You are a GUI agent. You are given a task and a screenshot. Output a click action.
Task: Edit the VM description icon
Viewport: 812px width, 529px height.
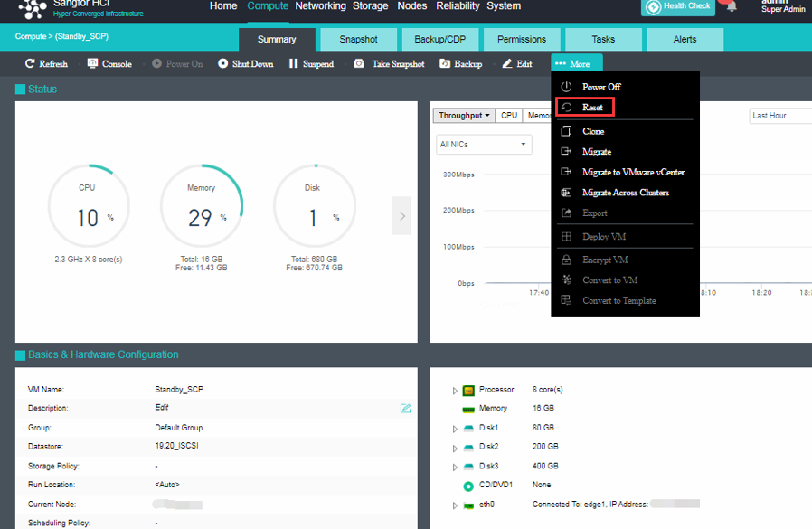point(406,409)
